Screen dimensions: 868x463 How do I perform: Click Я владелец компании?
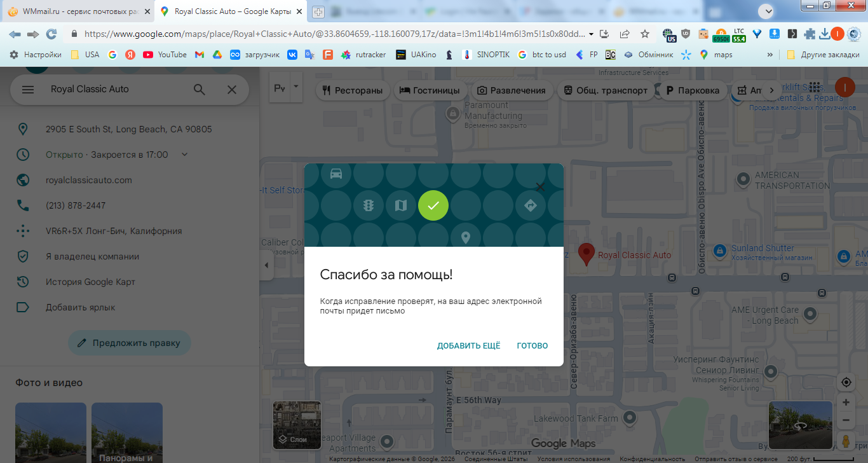pyautogui.click(x=92, y=256)
